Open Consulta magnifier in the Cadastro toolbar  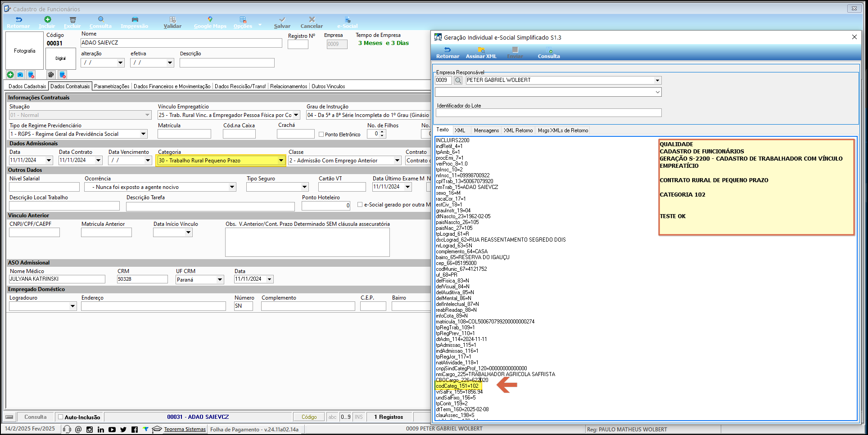(x=101, y=20)
